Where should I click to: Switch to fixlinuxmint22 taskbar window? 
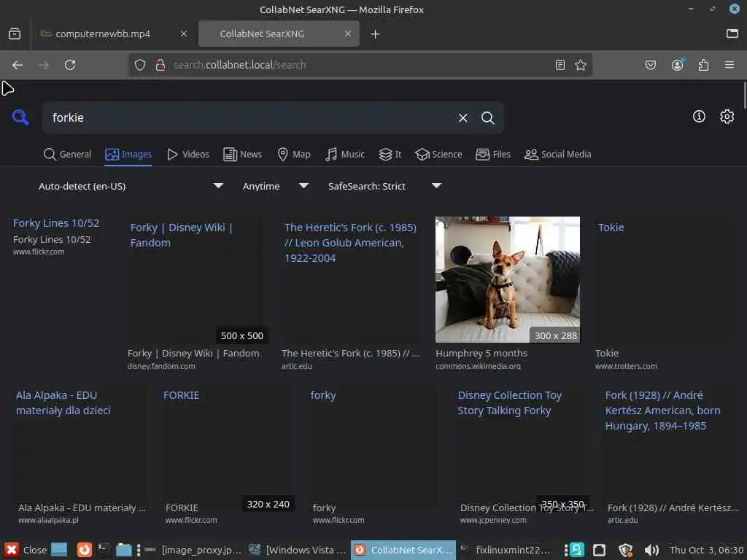coord(506,550)
